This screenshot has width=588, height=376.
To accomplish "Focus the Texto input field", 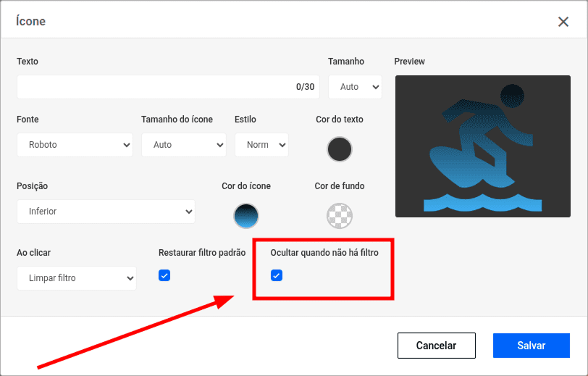I will coord(152,87).
